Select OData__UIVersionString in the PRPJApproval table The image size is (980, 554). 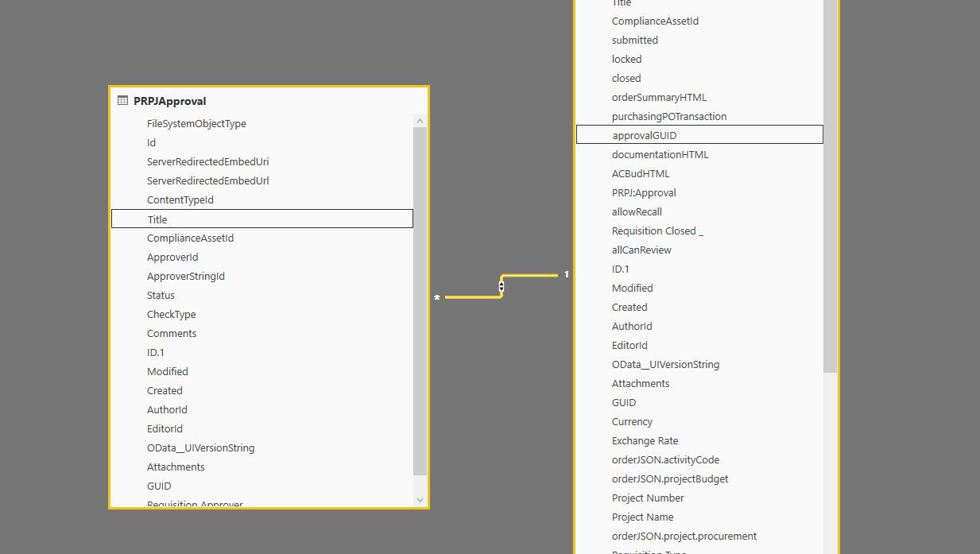[200, 447]
